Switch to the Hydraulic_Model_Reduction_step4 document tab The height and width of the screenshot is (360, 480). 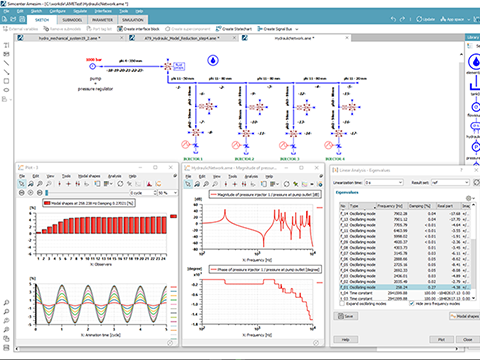[x=182, y=38]
